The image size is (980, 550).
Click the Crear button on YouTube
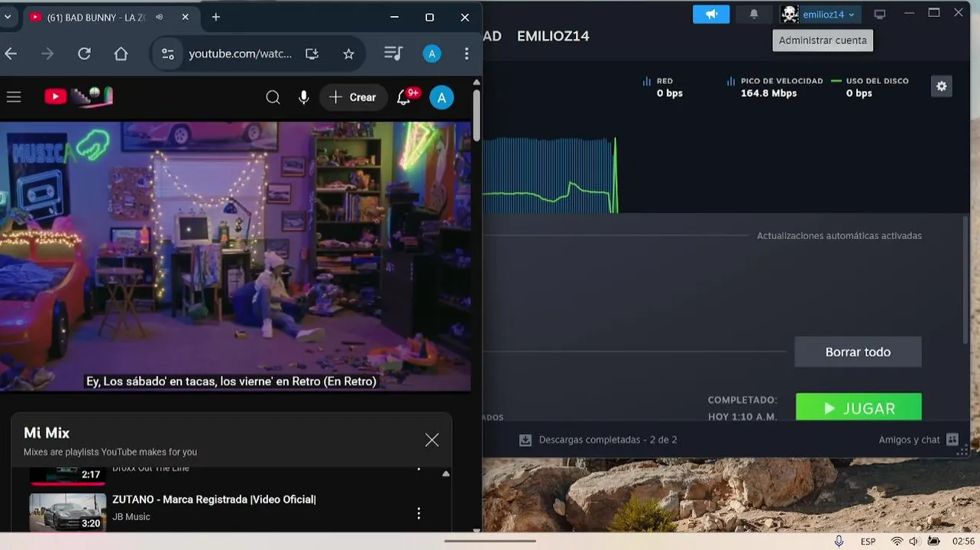[353, 97]
